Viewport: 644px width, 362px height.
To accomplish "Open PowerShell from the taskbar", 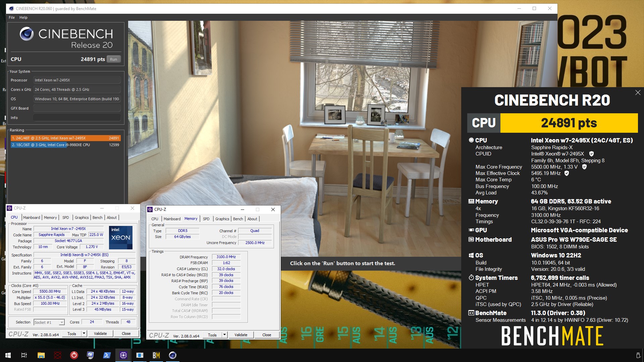I will 107,355.
